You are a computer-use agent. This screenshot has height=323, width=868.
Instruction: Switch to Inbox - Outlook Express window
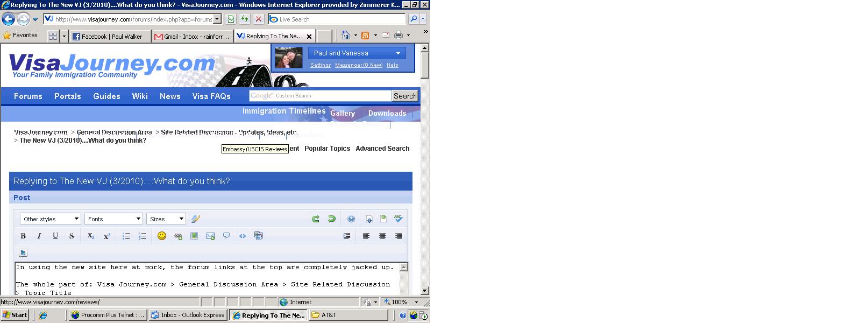[188, 315]
